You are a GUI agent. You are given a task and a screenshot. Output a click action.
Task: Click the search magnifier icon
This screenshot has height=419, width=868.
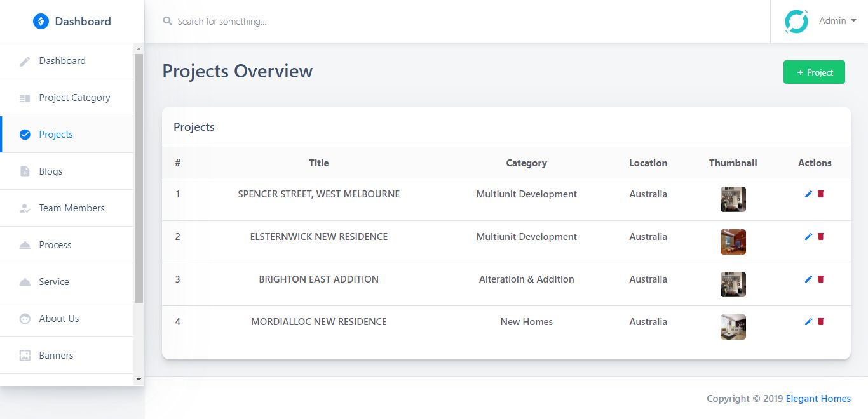(x=168, y=22)
